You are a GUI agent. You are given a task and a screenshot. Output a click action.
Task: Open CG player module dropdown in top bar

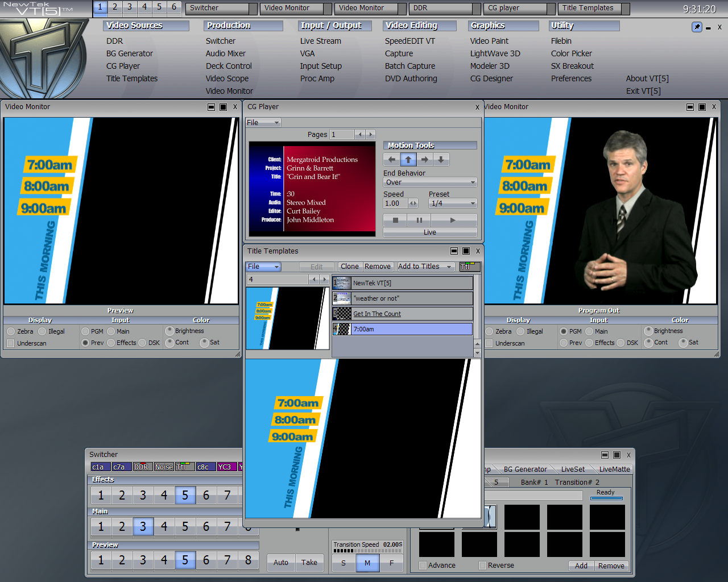(x=519, y=9)
